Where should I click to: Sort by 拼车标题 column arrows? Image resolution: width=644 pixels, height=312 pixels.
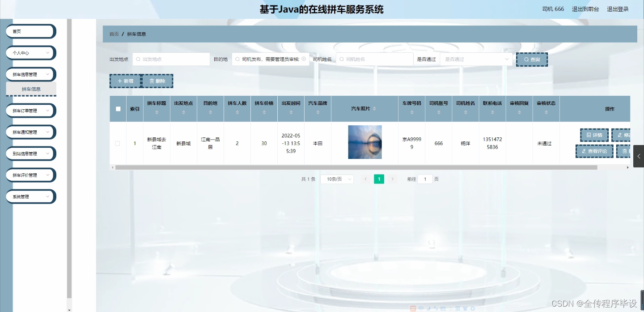point(157,112)
